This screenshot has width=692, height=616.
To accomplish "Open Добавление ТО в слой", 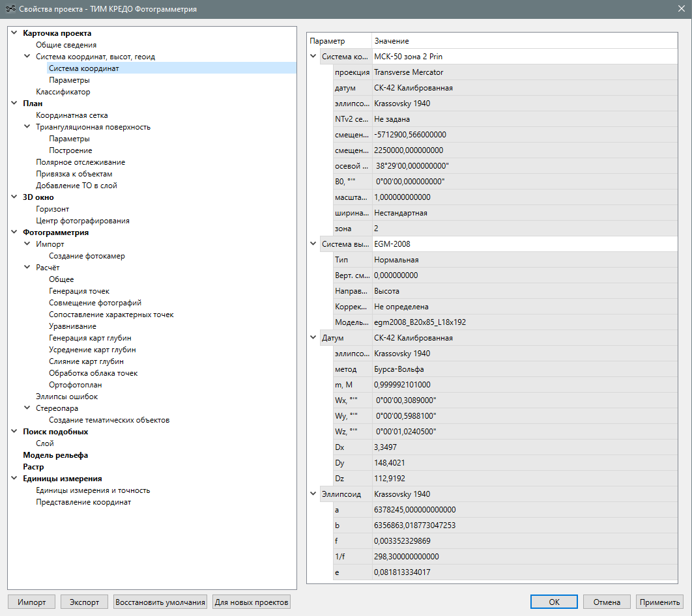I will pos(76,186).
